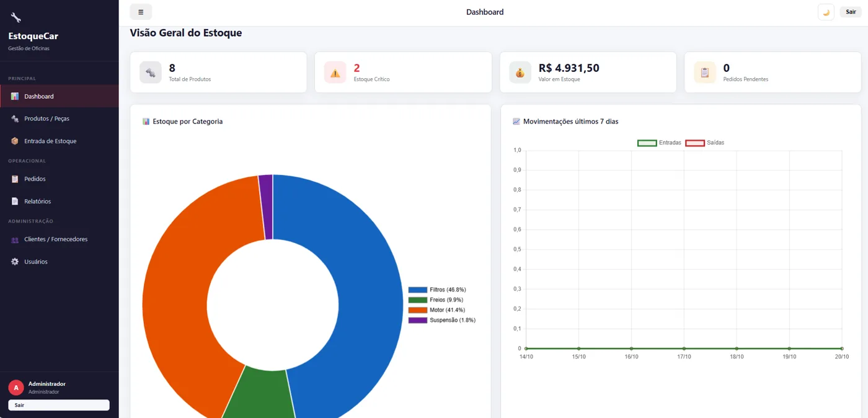Click the Produtos / Peças nut-and-bolt icon

coord(15,119)
